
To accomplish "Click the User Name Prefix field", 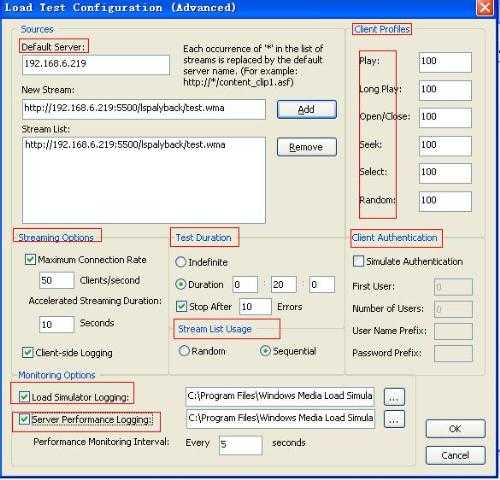I will coord(453,331).
